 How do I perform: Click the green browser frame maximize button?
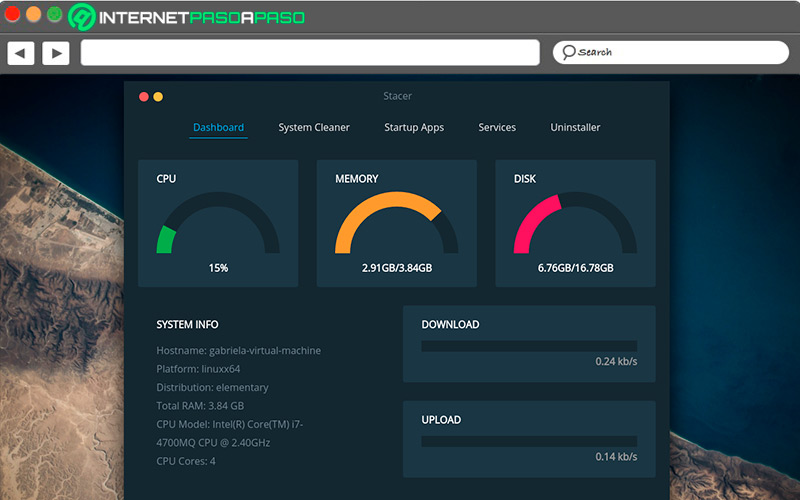[54, 14]
